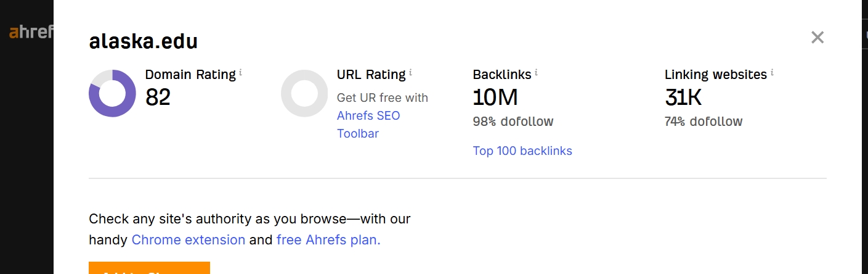Click the grey URL Rating donut chart
868x274 pixels.
304,93
